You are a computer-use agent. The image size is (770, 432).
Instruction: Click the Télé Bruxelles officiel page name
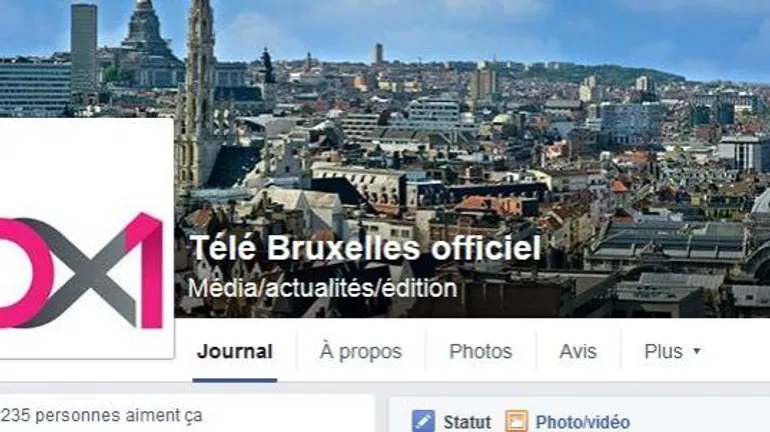(365, 247)
